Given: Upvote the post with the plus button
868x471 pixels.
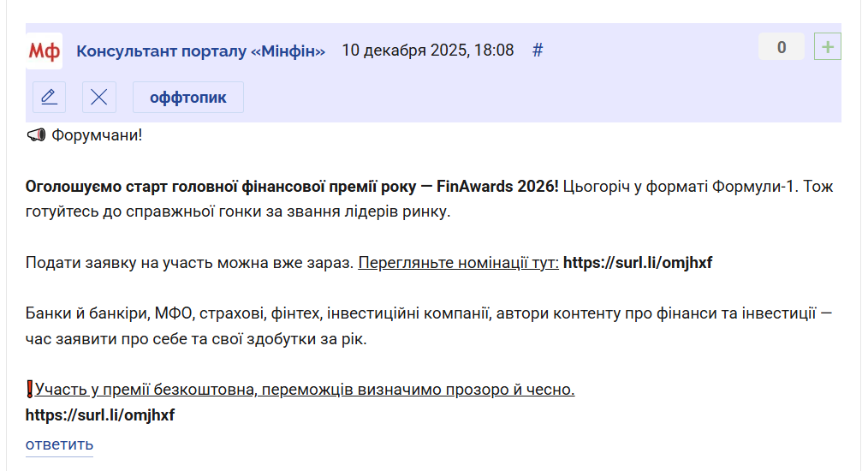Looking at the screenshot, I should pos(827,47).
